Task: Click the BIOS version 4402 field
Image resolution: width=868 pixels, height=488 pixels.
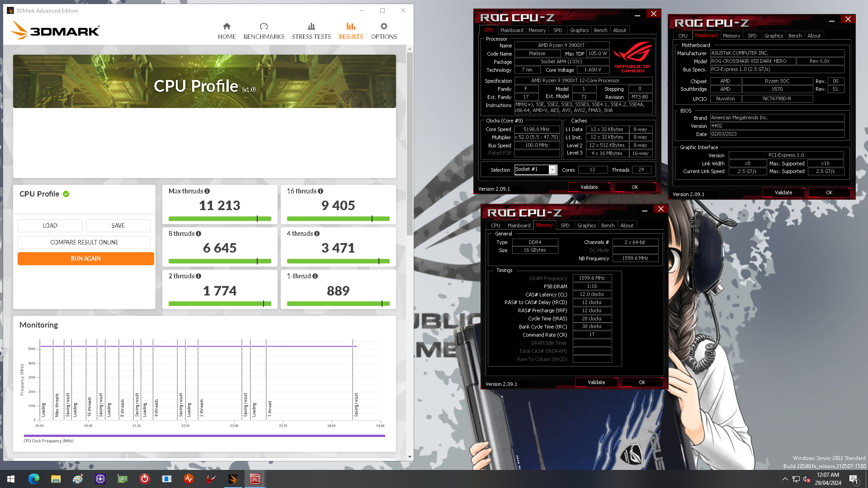Action: pos(777,126)
